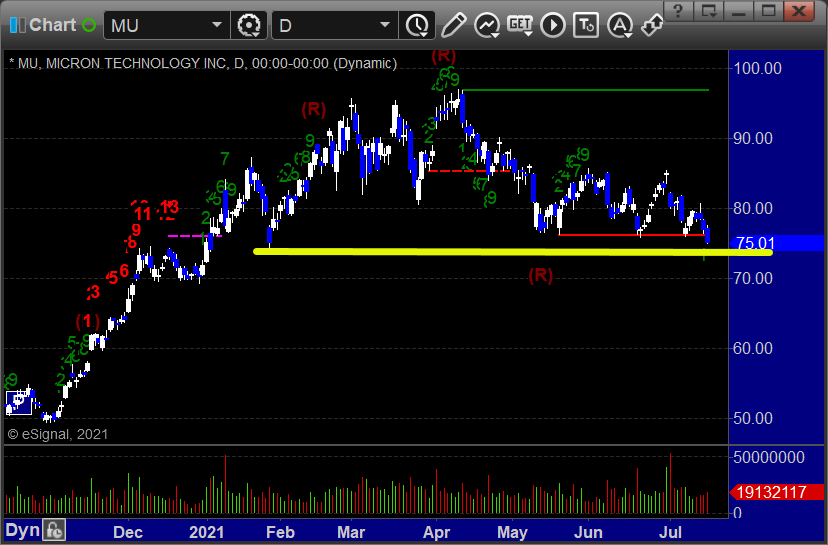Open the studies chart-line menu
This screenshot has width=828, height=545.
487,25
